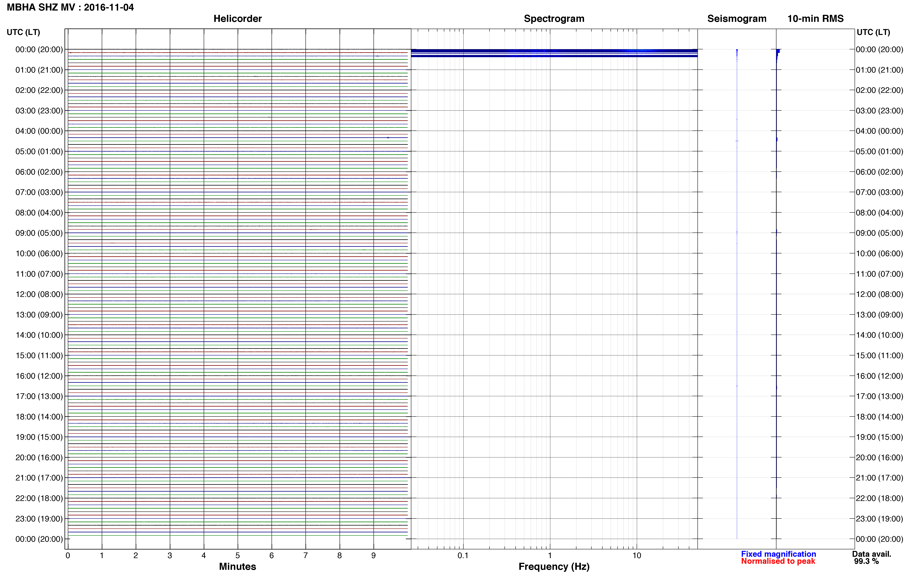Click '06:00 (02:00)' label next to Helicorder
Image resolution: width=924 pixels, height=578 pixels.
coord(39,172)
